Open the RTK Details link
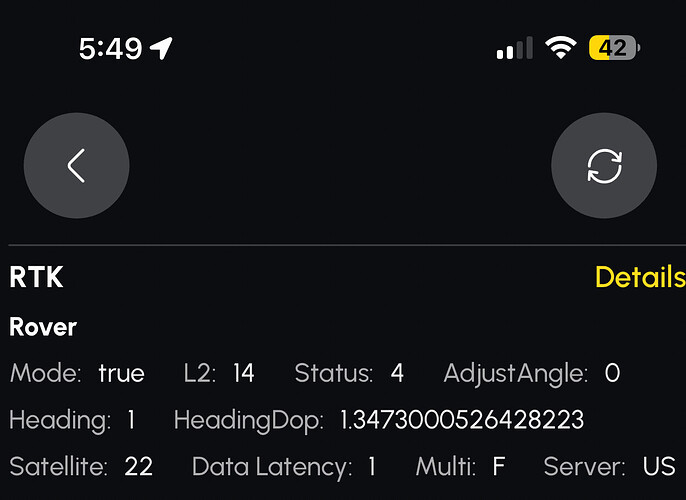Viewport: 686px width, 500px height. 640,277
